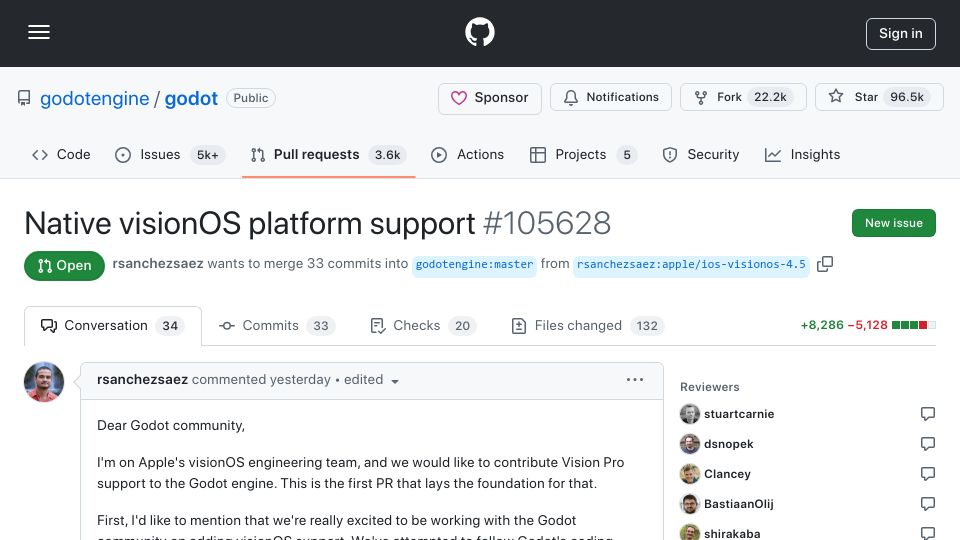Click BastiaanOlij's reviewer avatar

pyautogui.click(x=689, y=504)
